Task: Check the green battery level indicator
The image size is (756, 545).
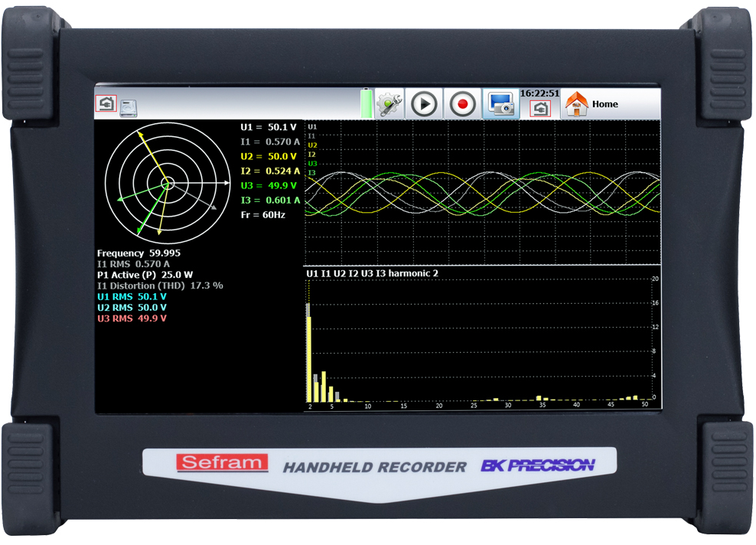Action: pos(367,103)
